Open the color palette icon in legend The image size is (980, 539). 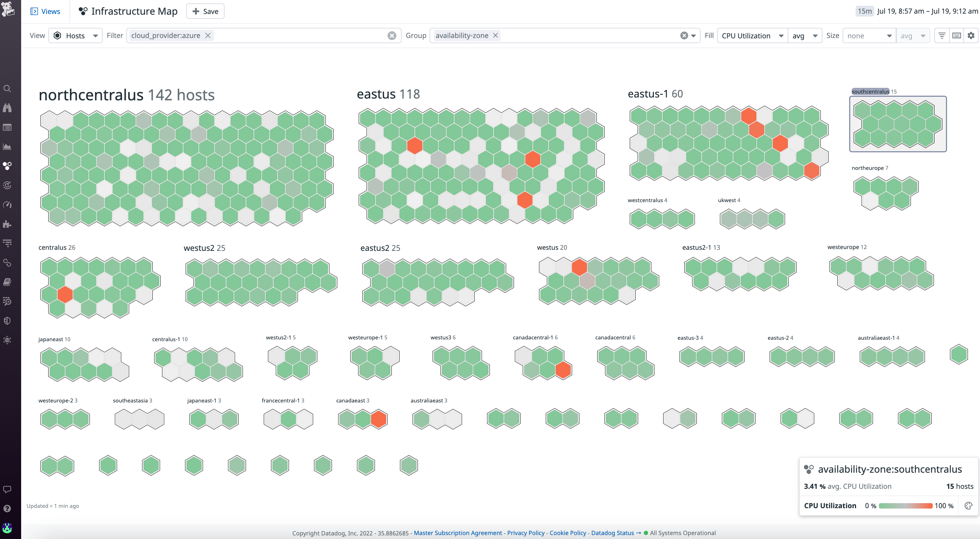tap(968, 506)
